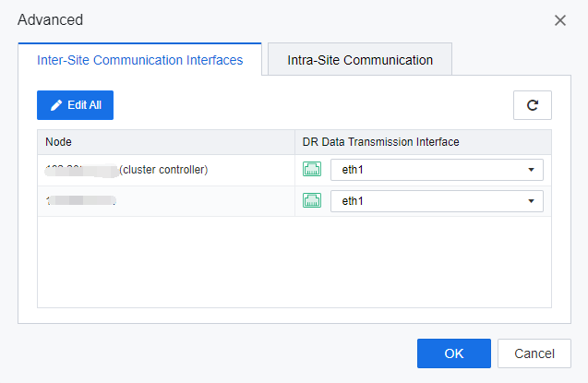Click the Edit All label text
588x383 pixels.
point(84,105)
